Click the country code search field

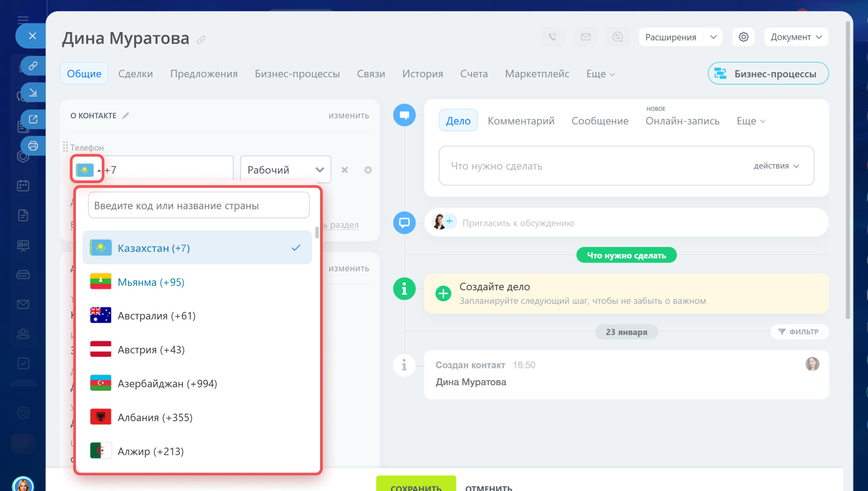click(198, 206)
